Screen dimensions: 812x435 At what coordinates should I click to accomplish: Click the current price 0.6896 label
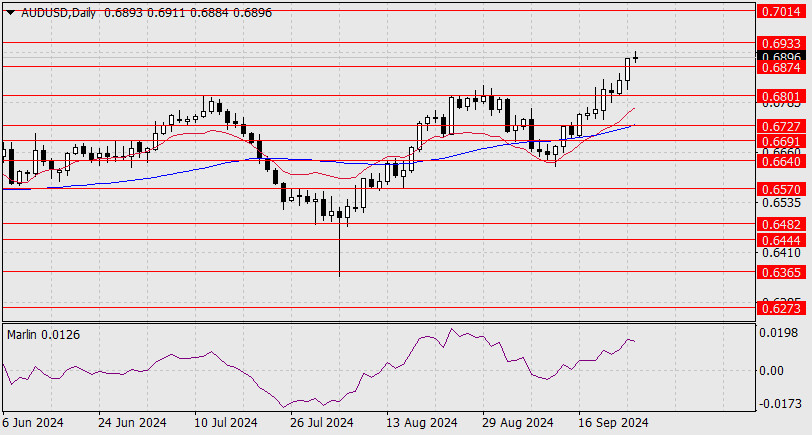(x=782, y=56)
